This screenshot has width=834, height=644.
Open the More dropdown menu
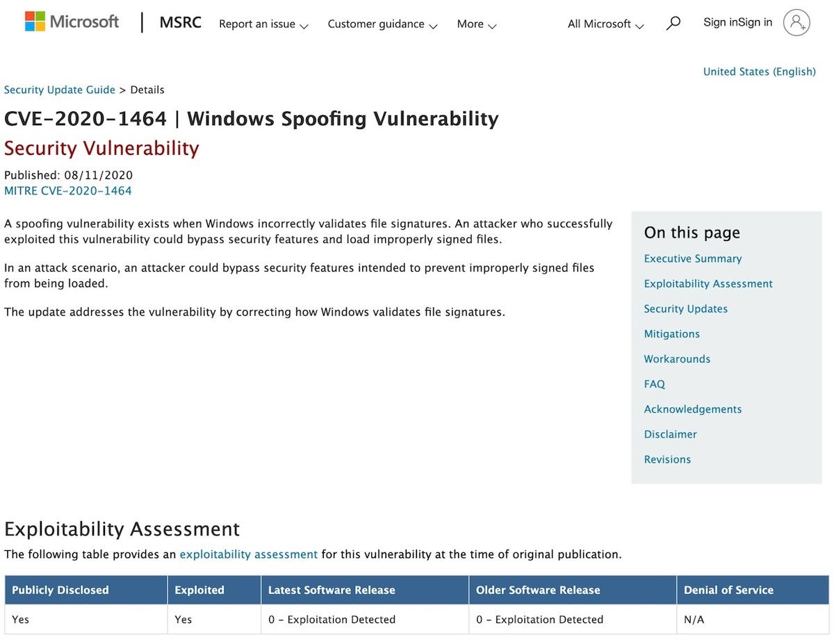(x=477, y=24)
